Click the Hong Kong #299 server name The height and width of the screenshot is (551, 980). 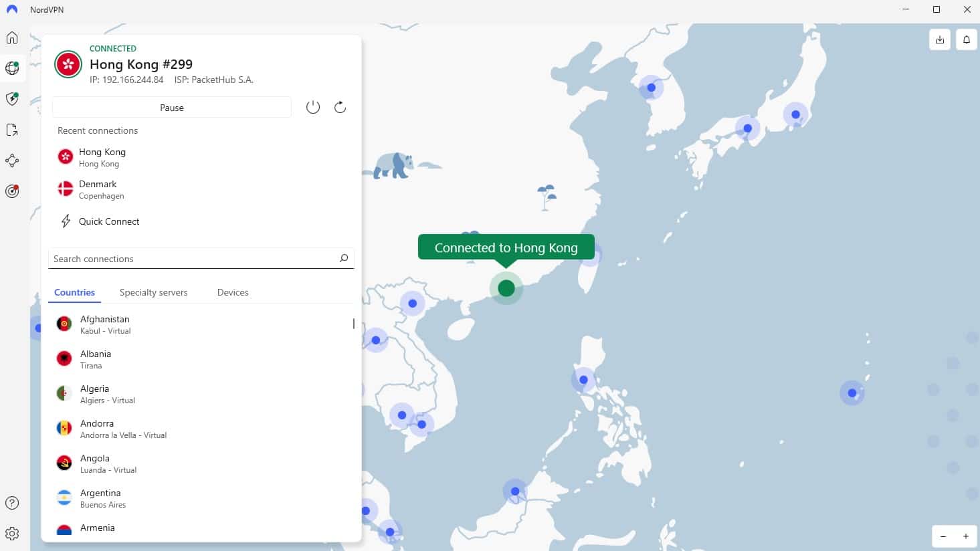tap(141, 64)
